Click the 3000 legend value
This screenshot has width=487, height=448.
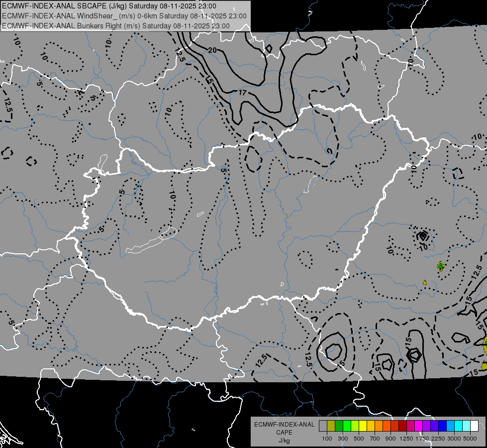454,439
